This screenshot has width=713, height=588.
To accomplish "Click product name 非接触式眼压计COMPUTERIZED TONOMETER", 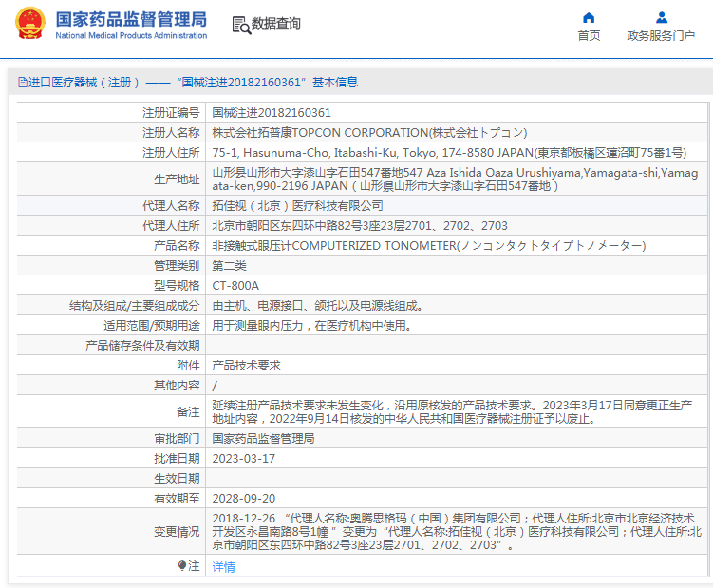I will pyautogui.click(x=429, y=246).
